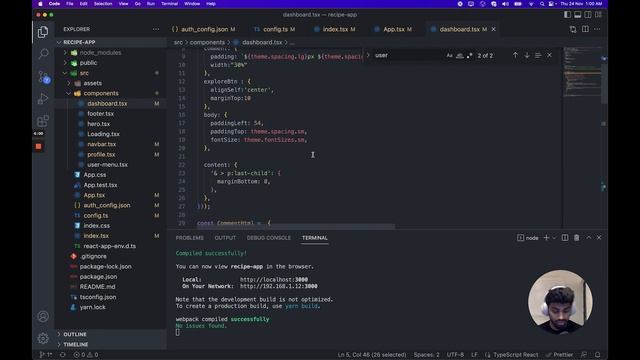Switch to the Output panel tab
This screenshot has width=640, height=360.
tap(225, 238)
